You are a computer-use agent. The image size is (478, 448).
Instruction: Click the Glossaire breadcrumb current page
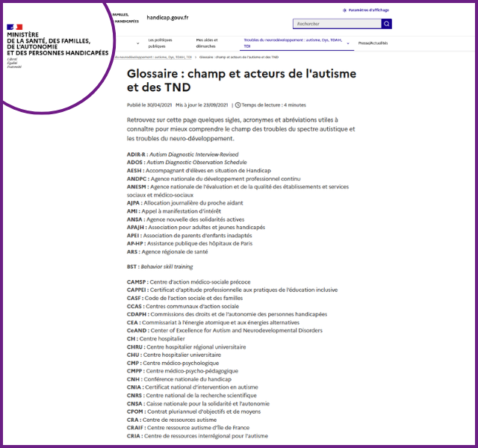[239, 57]
